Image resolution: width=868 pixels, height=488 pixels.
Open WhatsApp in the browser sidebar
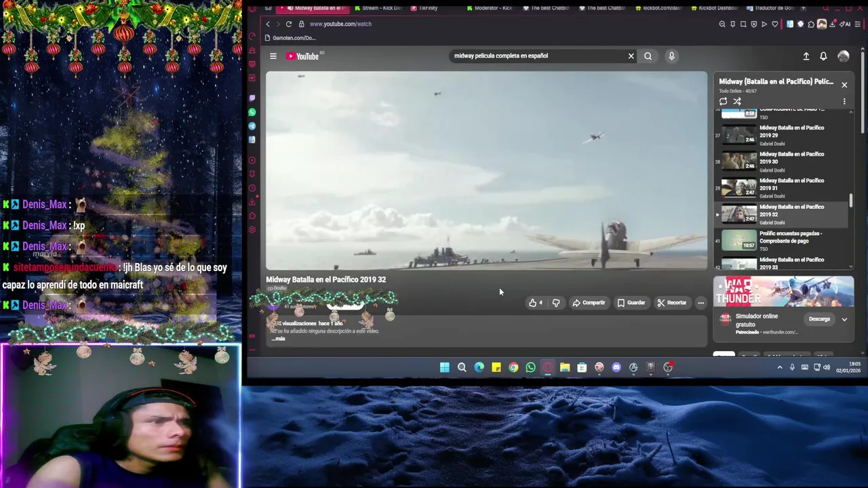[x=252, y=112]
